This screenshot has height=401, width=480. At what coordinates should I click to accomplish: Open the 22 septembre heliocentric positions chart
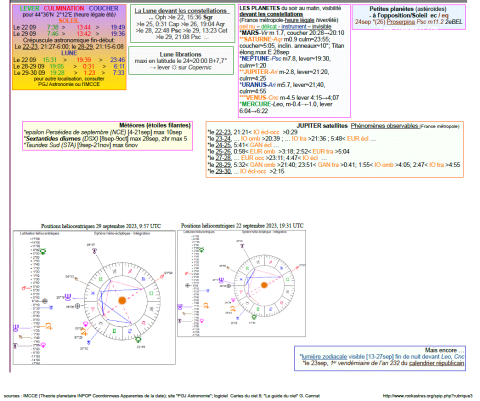click(242, 283)
